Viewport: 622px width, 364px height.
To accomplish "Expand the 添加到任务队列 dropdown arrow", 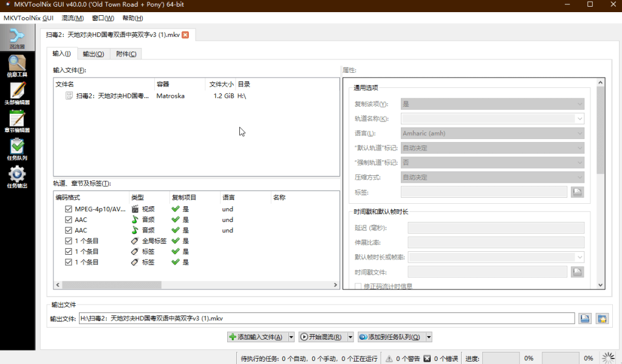I will (x=429, y=337).
